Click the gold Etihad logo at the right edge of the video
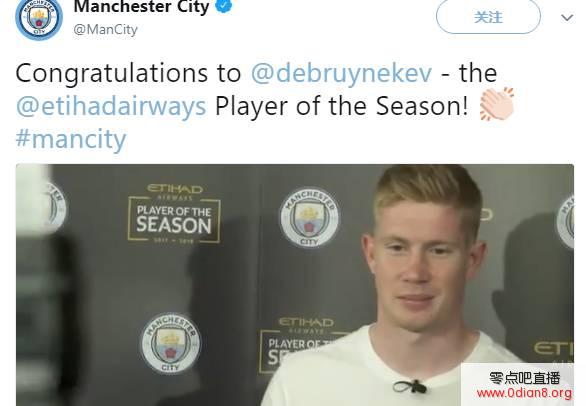586x406 pixels. tap(553, 349)
